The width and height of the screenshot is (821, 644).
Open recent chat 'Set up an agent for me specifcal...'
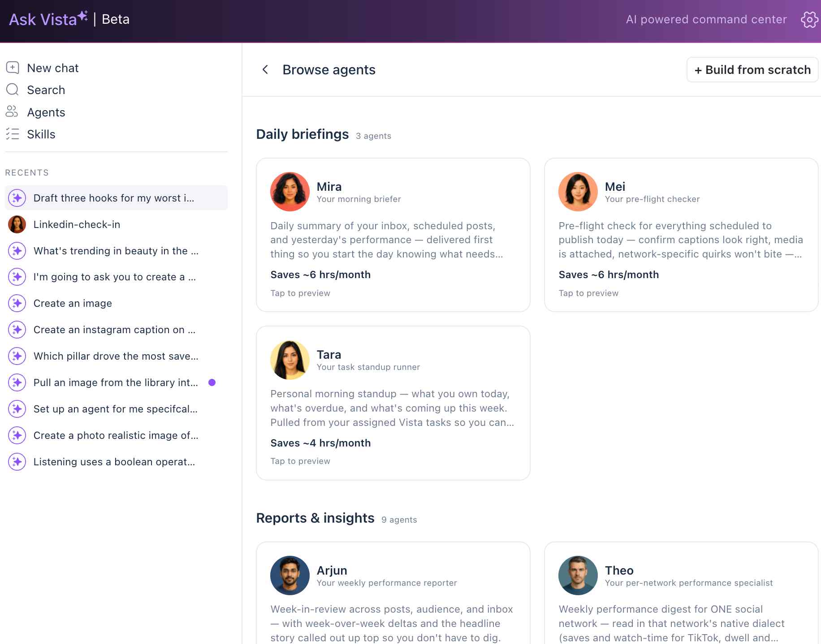pyautogui.click(x=116, y=409)
